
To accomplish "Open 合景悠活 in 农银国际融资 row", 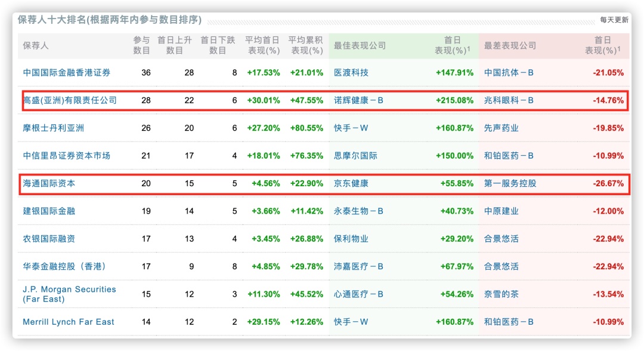I will [x=501, y=239].
